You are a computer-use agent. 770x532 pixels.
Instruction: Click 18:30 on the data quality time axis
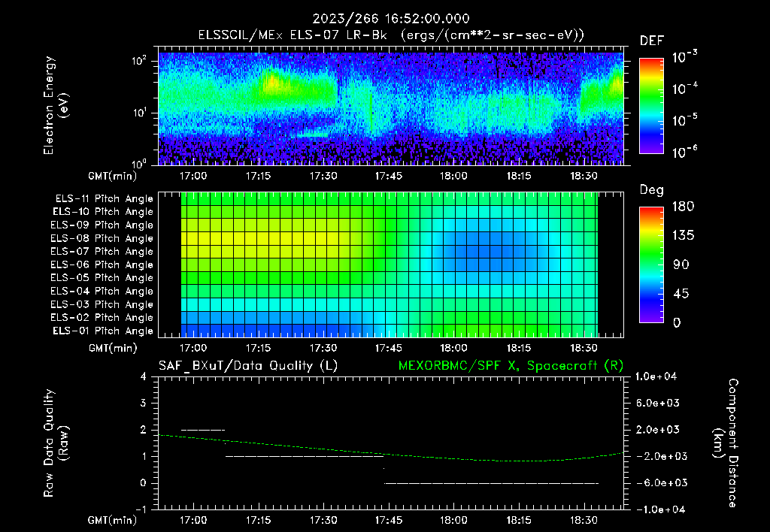pyautogui.click(x=584, y=520)
